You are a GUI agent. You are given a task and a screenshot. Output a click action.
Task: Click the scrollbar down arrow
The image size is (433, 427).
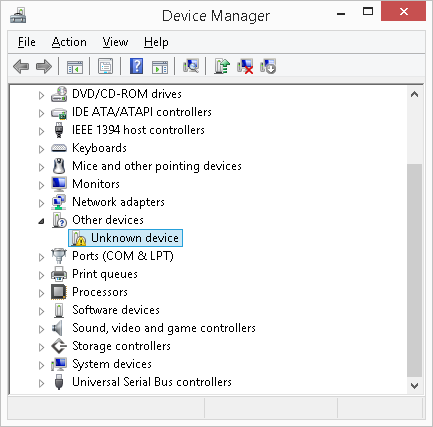415,386
